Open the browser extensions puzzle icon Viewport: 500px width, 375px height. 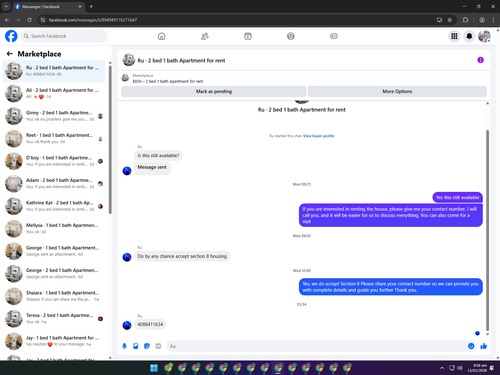tap(465, 20)
